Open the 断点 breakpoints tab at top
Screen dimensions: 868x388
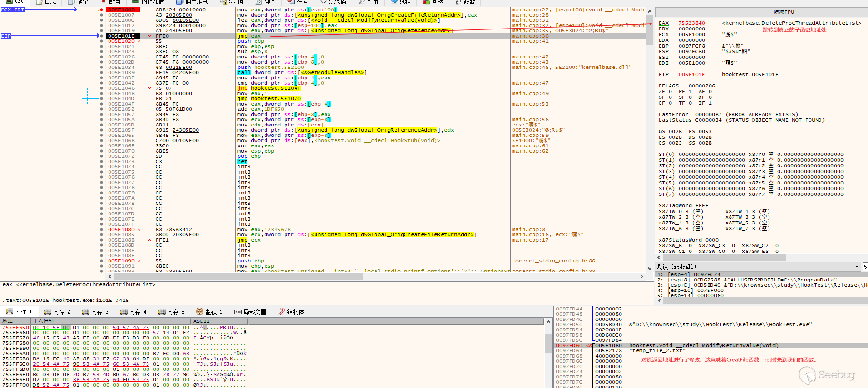click(x=111, y=2)
